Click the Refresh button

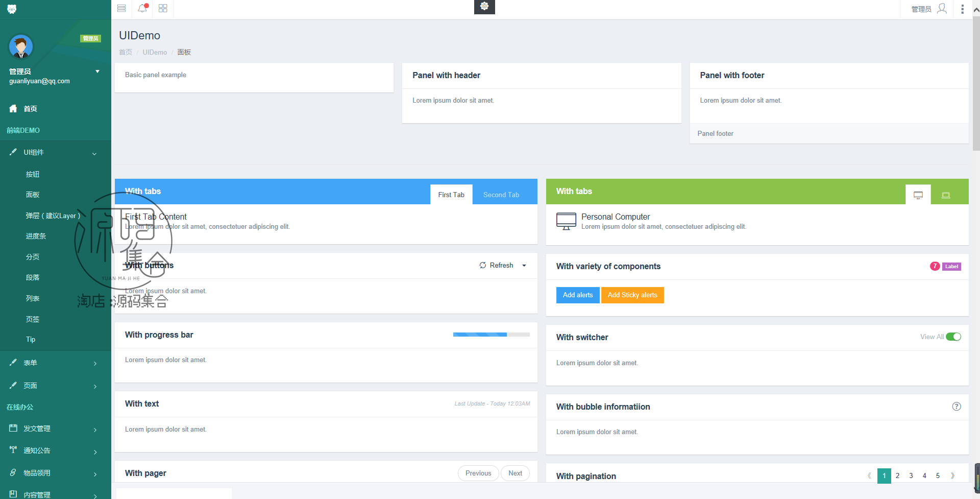click(x=496, y=265)
